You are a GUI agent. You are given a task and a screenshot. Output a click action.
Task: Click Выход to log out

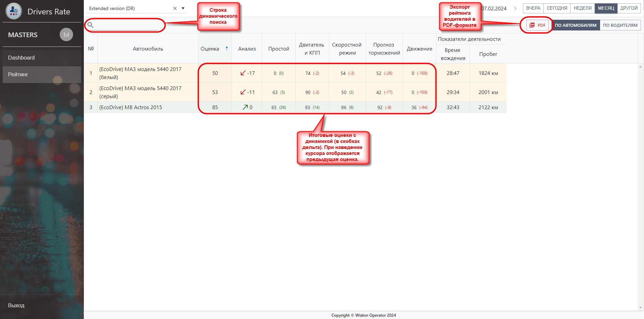(16, 305)
